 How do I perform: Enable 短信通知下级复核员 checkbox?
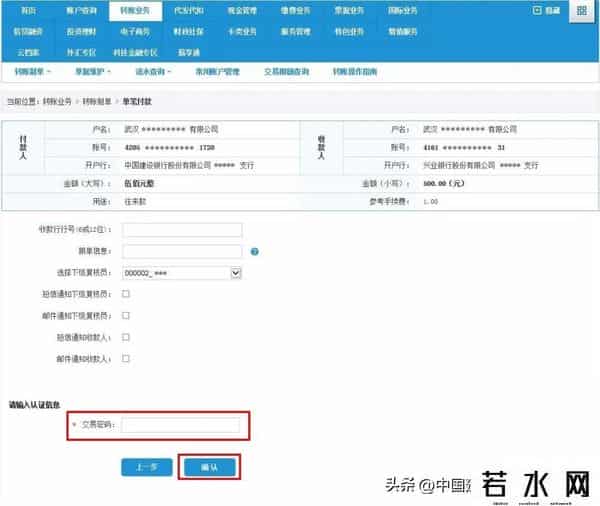click(x=125, y=294)
